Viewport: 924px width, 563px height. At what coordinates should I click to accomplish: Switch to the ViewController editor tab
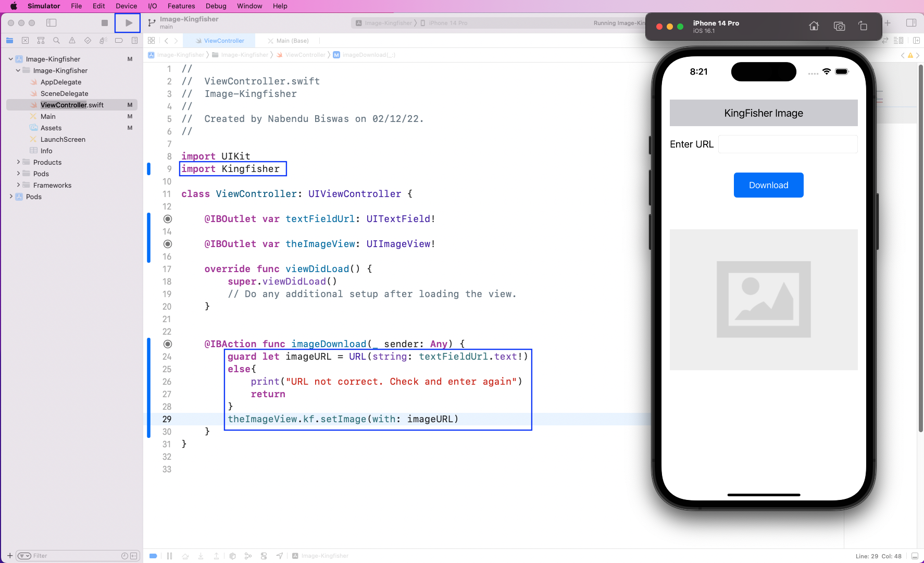tap(219, 41)
